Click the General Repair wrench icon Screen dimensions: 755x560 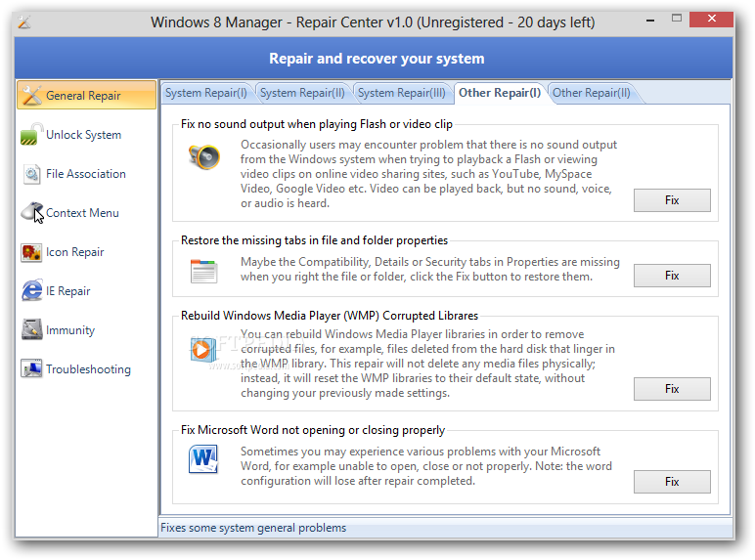(x=31, y=95)
